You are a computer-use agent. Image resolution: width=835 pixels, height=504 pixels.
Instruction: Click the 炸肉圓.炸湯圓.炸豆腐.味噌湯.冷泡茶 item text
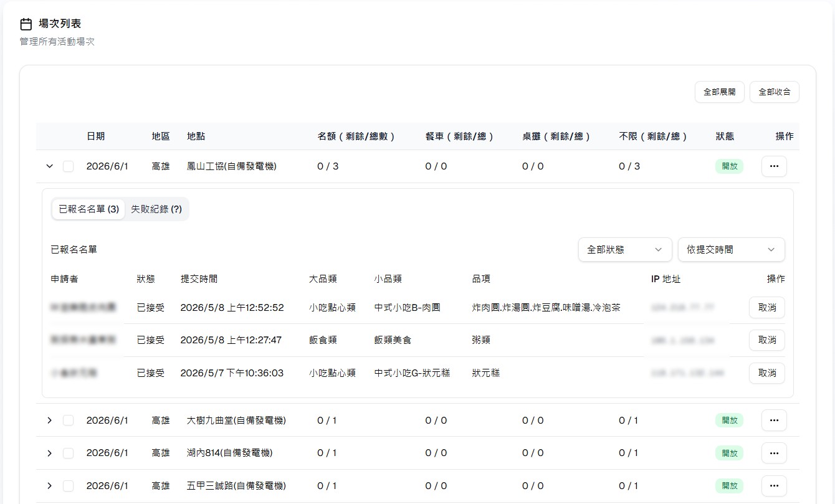tap(546, 307)
